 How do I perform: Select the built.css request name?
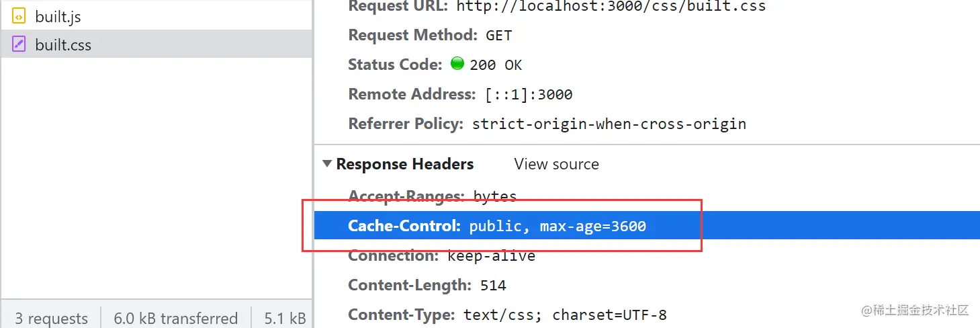(63, 45)
